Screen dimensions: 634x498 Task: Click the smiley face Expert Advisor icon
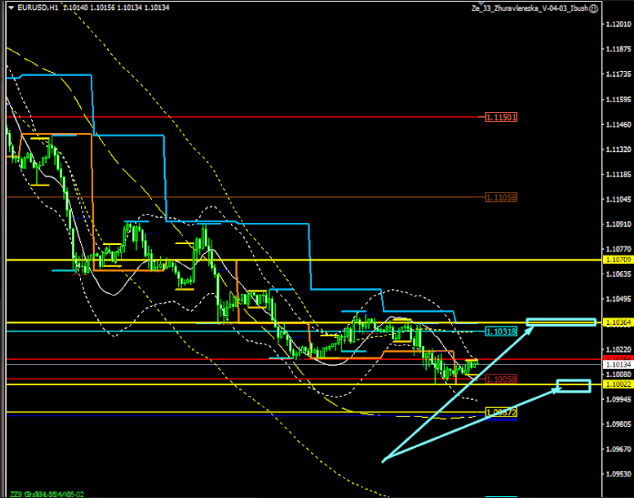point(594,8)
